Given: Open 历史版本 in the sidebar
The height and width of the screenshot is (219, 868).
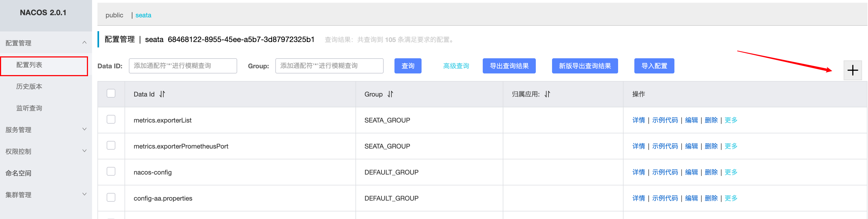Looking at the screenshot, I should (29, 86).
